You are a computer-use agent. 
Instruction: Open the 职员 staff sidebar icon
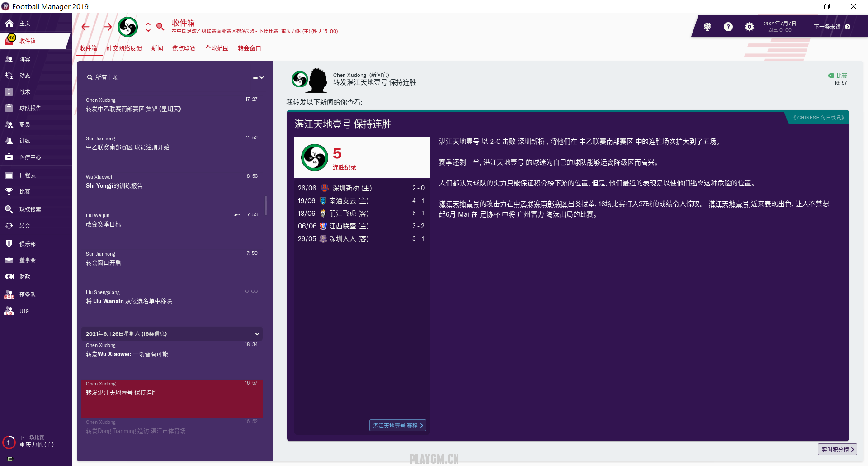coord(9,124)
